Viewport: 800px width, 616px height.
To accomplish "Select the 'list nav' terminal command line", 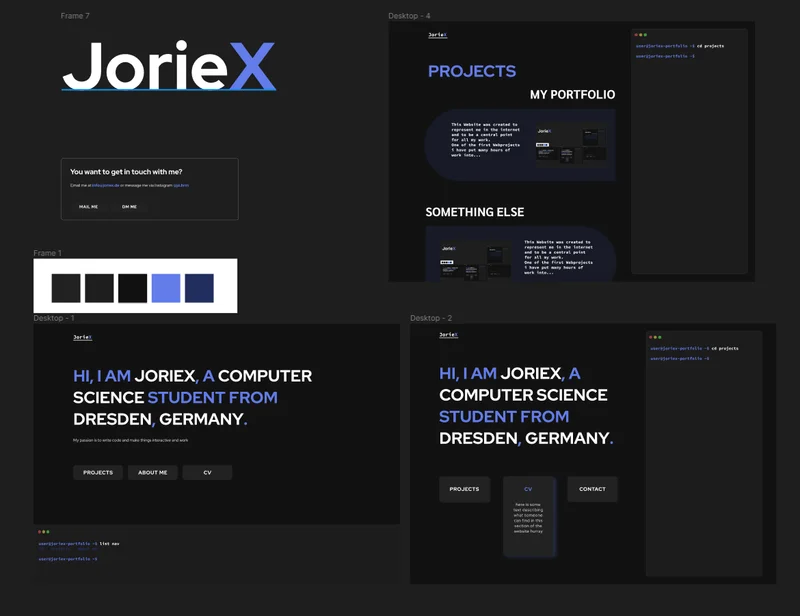I will [79, 544].
